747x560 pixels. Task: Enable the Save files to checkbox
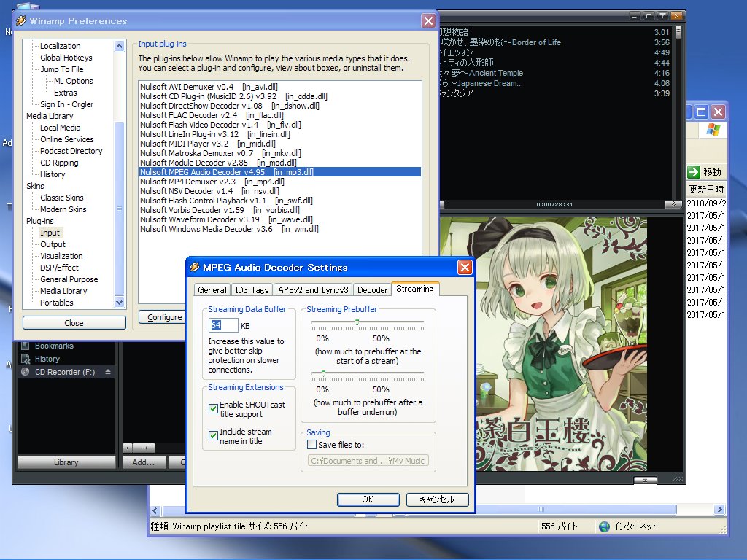click(x=312, y=444)
